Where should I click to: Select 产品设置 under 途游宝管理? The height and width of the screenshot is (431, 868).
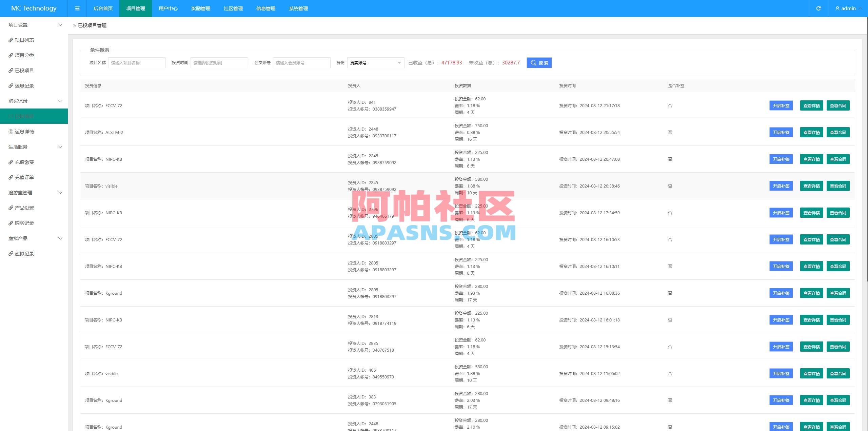point(24,208)
